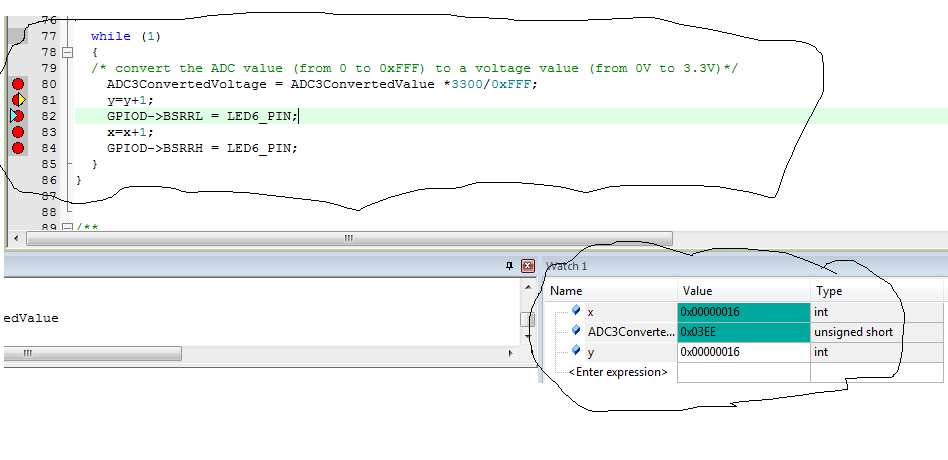Screen dimensions: 948x460
Task: Click the y=y+1; statement
Action: (x=131, y=100)
